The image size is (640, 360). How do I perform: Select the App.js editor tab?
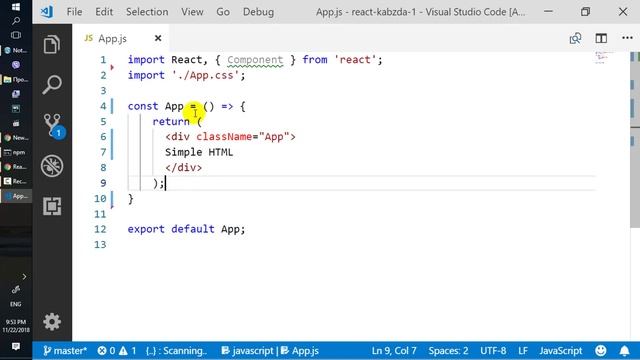tap(121, 38)
